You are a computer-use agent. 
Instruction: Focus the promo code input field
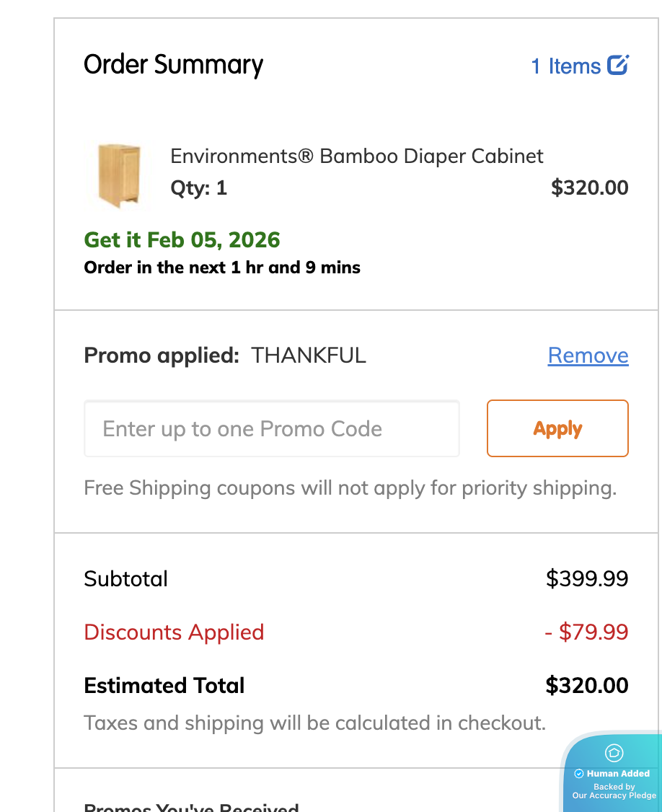click(272, 429)
